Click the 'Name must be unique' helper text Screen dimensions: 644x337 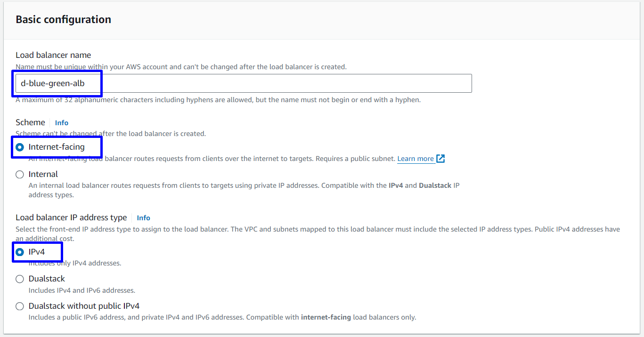pyautogui.click(x=181, y=67)
